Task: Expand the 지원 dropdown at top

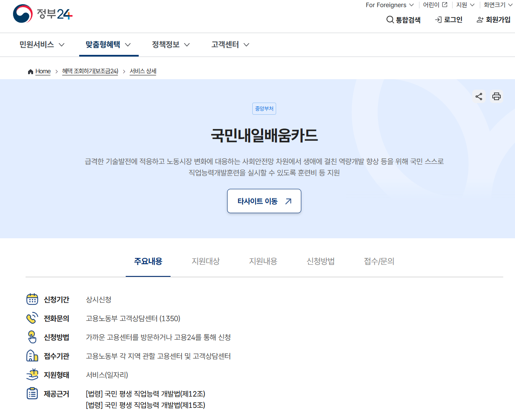Action: click(x=465, y=5)
